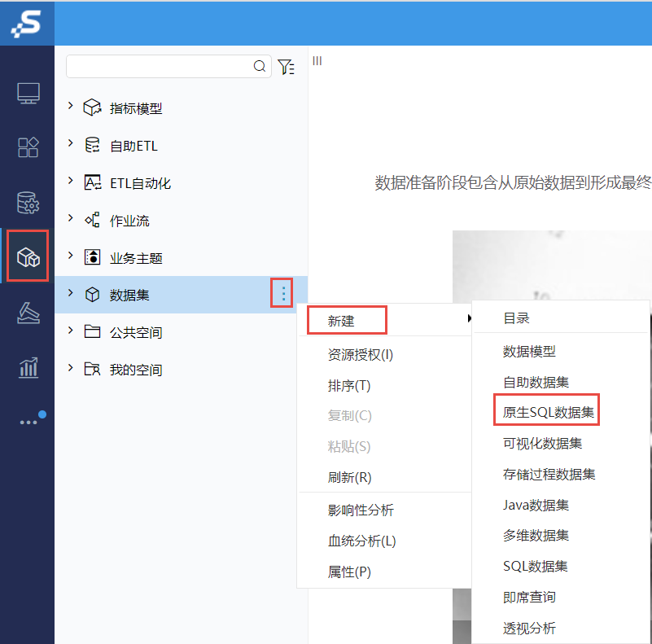
Task: Open the more options ellipsis in the sidebar
Action: click(x=28, y=423)
